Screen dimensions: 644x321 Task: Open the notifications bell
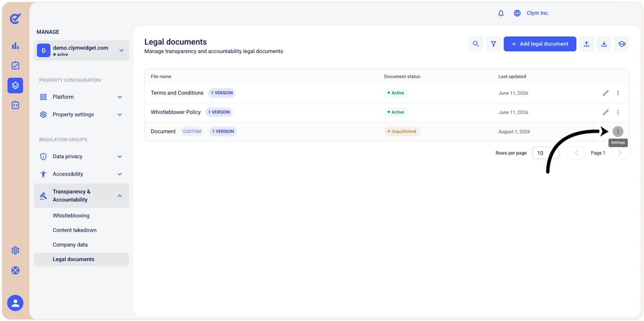pos(501,13)
